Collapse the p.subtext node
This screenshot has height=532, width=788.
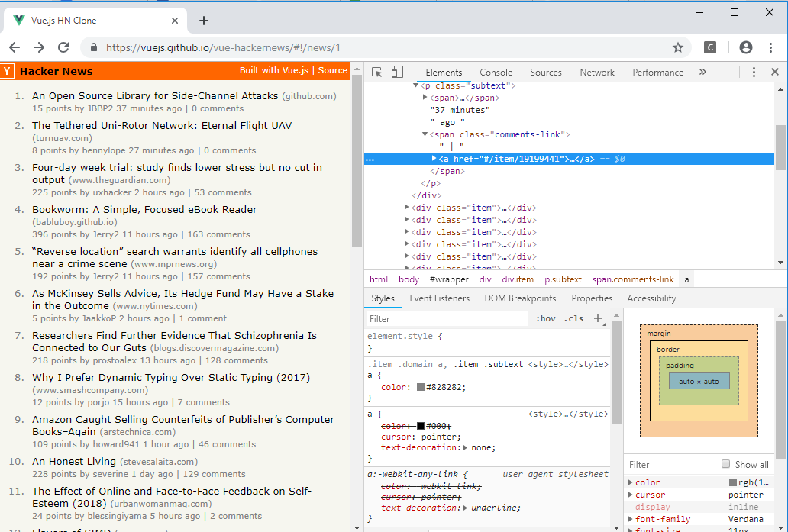(x=415, y=86)
